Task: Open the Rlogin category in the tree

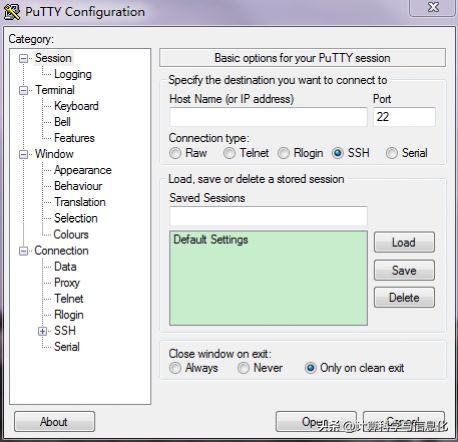Action: 69,315
